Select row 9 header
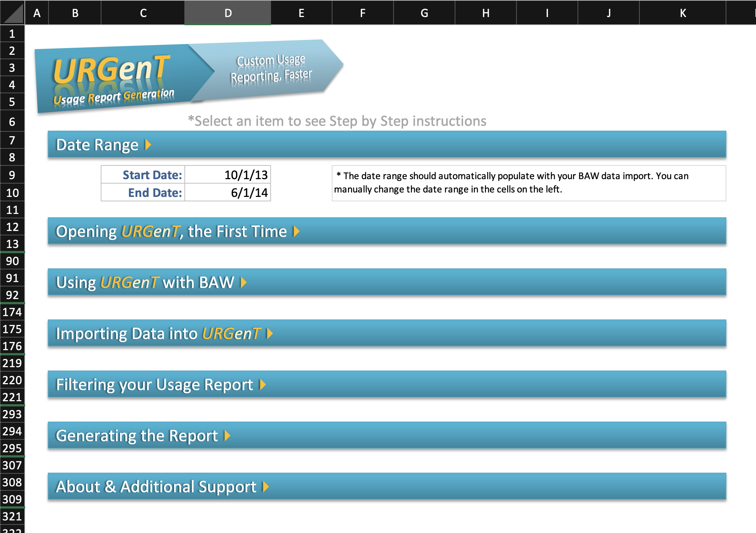The image size is (756, 533). (x=12, y=175)
